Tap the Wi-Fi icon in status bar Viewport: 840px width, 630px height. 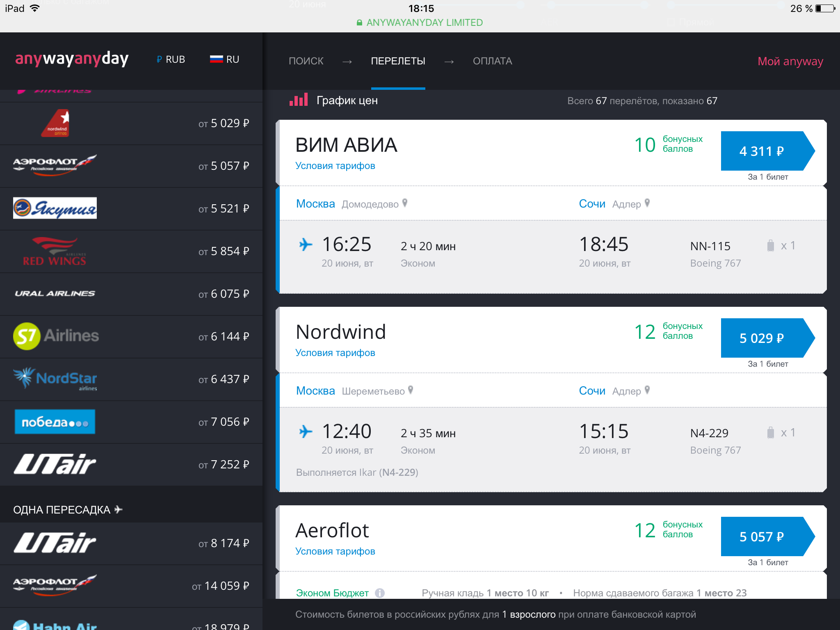pos(35,8)
